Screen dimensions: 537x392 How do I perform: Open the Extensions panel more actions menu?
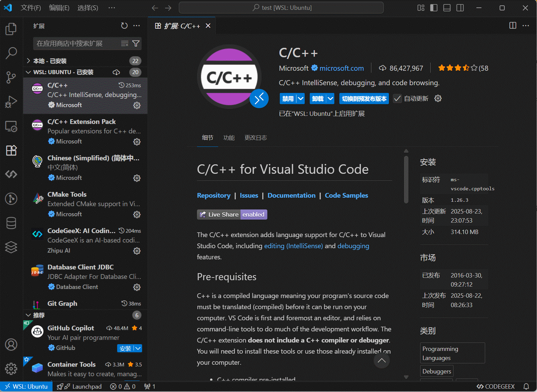136,26
